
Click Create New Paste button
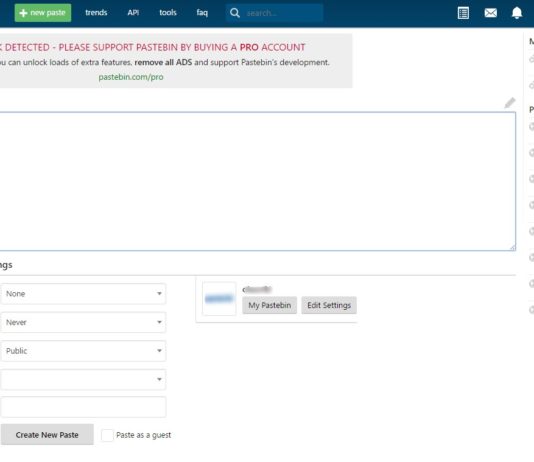point(47,435)
